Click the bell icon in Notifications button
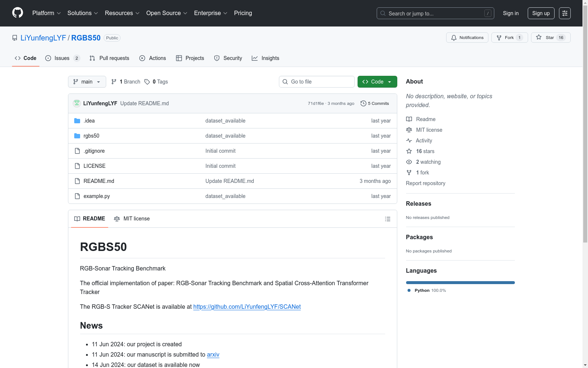This screenshot has width=588, height=368. click(x=454, y=38)
